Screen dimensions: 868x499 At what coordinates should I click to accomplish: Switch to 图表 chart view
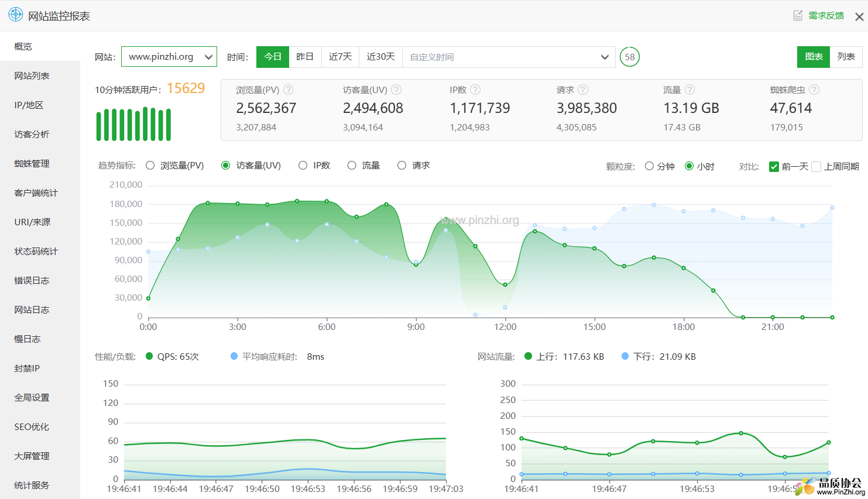point(814,57)
